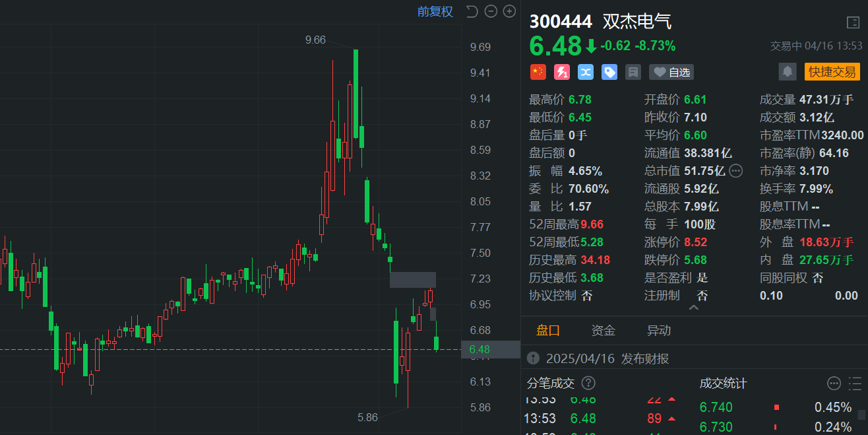Click the 昨收价 value 7.10
This screenshot has height=435, width=868.
695,117
